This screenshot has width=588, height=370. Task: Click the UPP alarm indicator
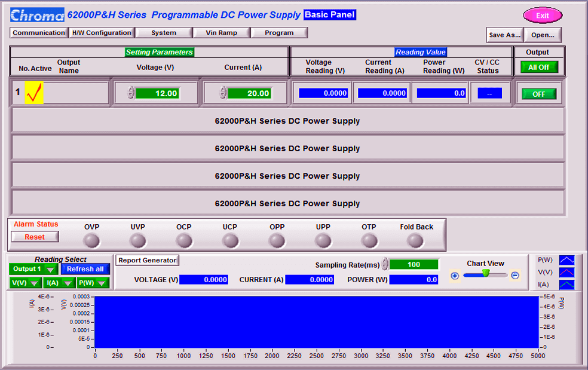(323, 240)
